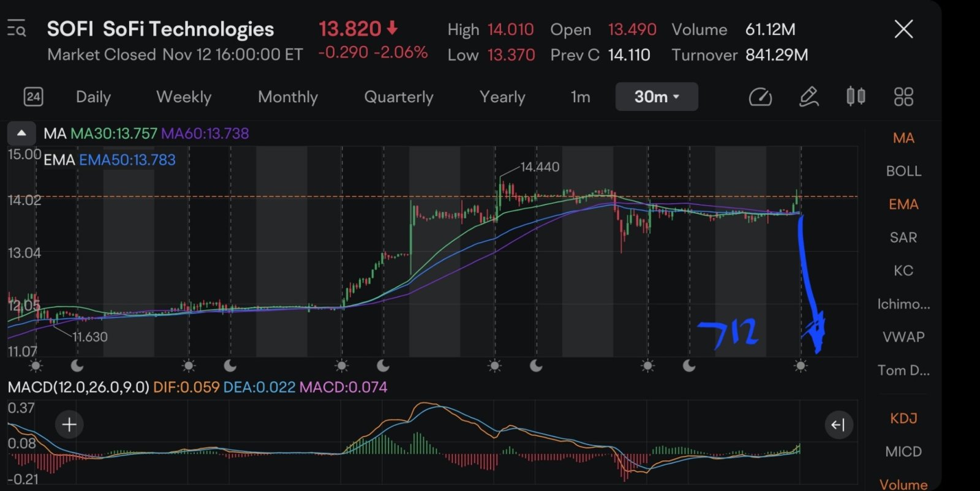Click the Low 13.370 readout

tap(491, 55)
